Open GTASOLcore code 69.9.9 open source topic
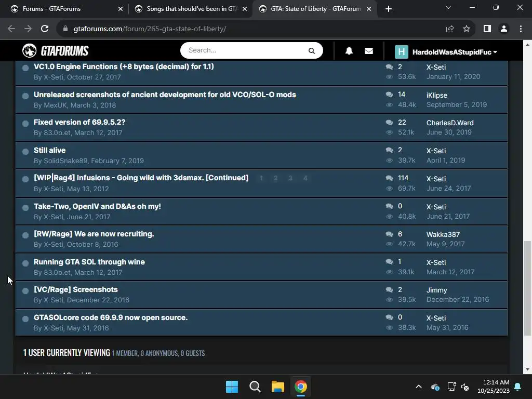 111,317
